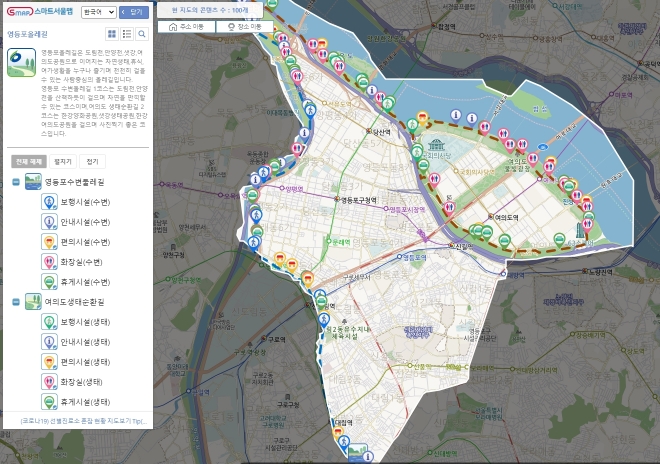Click the 펼치기 expand-all tab

[x=63, y=161]
